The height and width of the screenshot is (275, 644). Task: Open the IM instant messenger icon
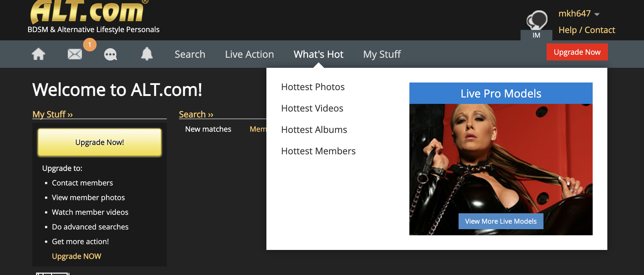pyautogui.click(x=536, y=24)
